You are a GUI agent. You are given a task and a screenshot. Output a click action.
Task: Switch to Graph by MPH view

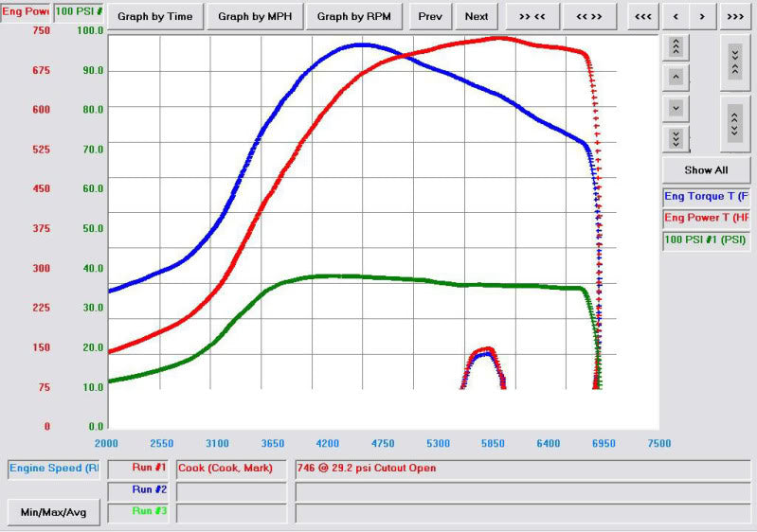click(x=254, y=16)
